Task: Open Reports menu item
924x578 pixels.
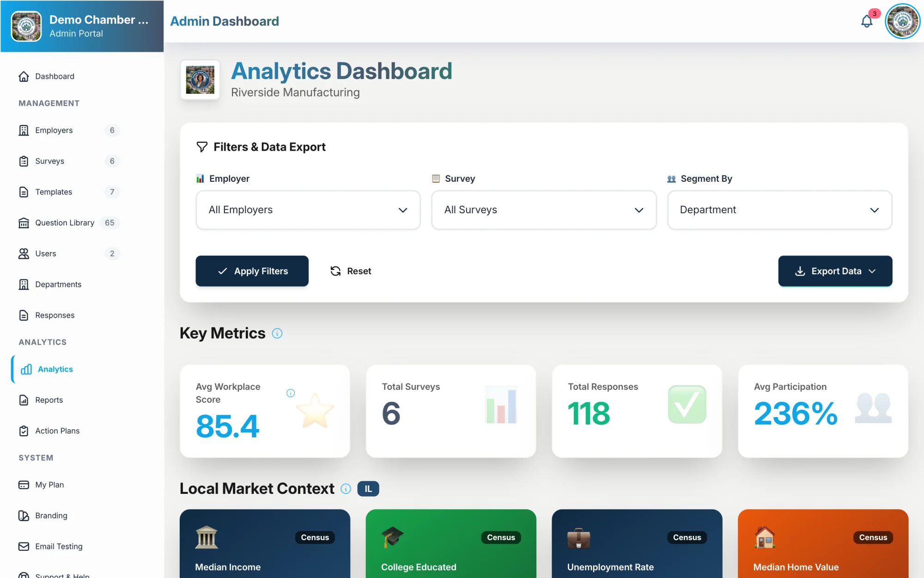Action: click(49, 400)
